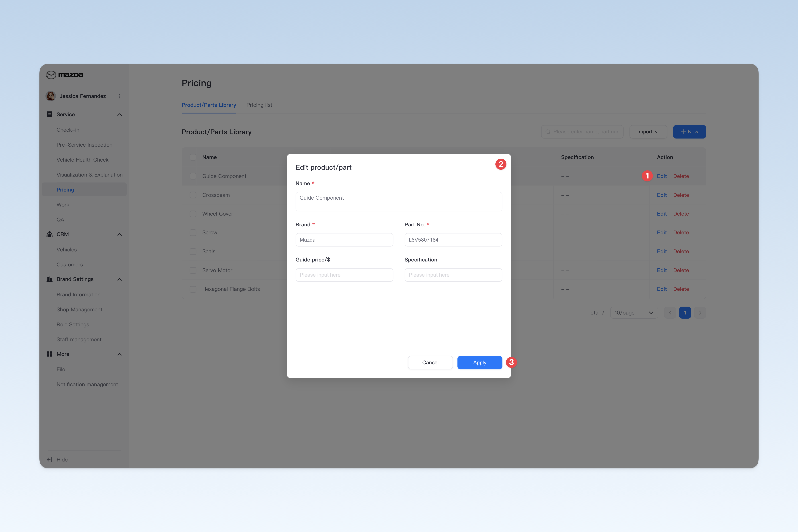Open the 10/page page-size dropdown
This screenshot has height=532, width=798.
(634, 313)
